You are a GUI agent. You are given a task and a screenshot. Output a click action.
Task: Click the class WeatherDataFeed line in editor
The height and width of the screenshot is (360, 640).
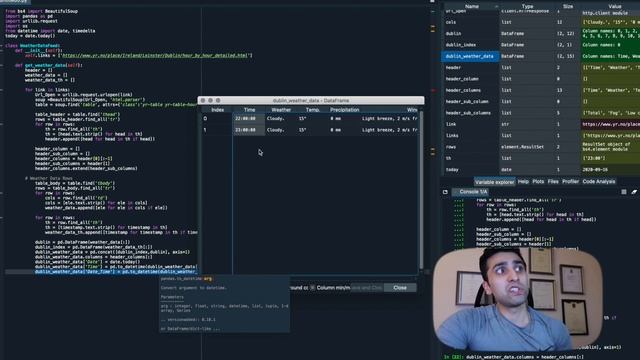(x=33, y=46)
